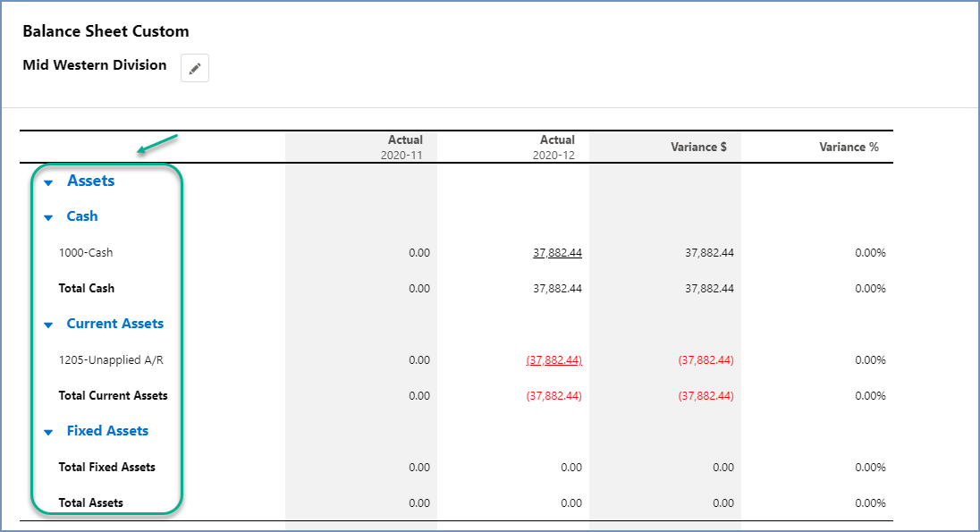The image size is (980, 532).
Task: Collapse the Assets section using its triangle arrow
Action: click(48, 182)
